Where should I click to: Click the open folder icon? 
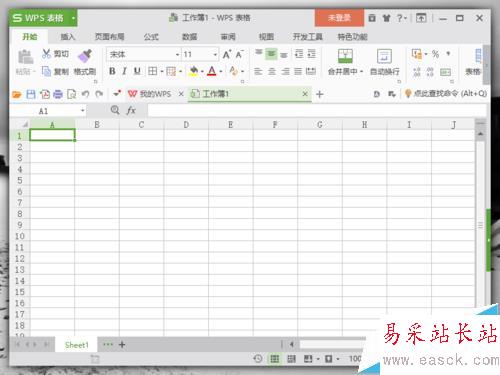[x=17, y=94]
